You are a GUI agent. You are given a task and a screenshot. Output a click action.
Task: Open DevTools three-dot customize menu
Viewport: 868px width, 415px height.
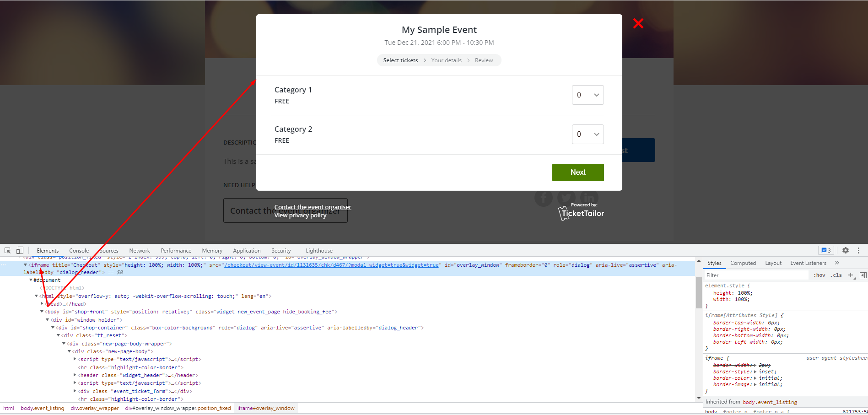point(858,250)
